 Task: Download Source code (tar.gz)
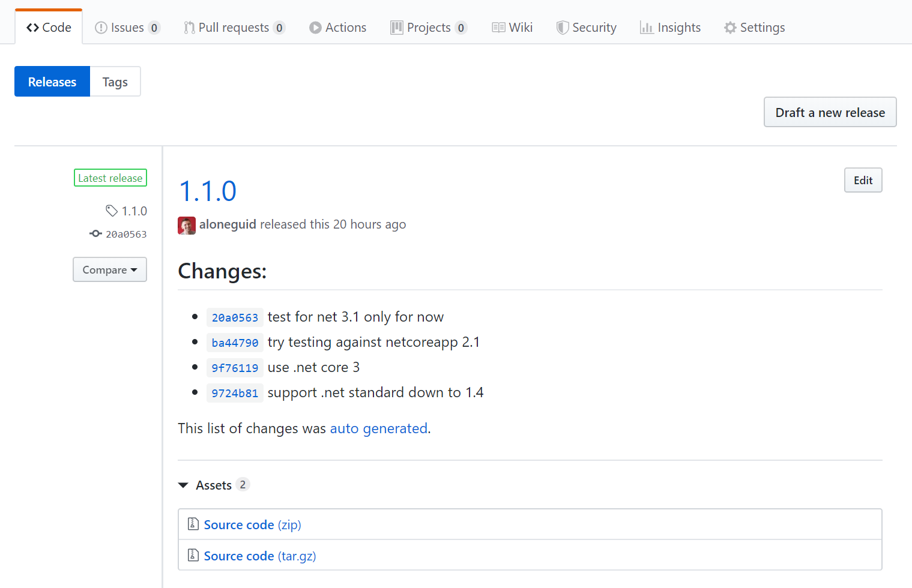tap(260, 556)
